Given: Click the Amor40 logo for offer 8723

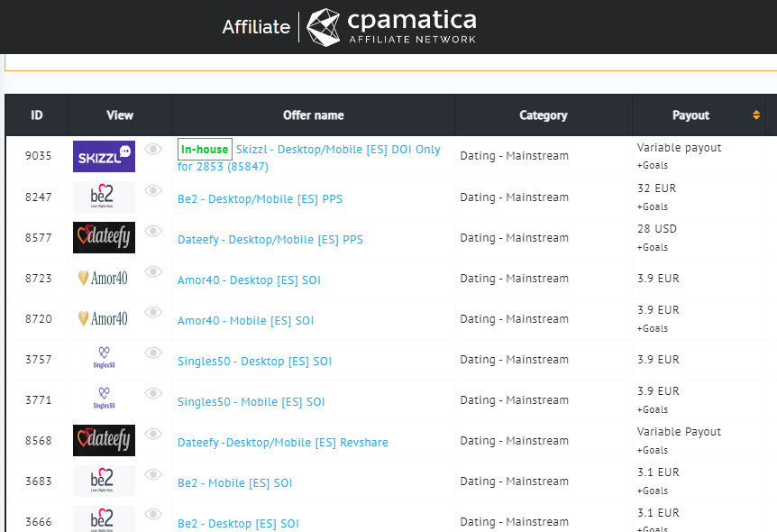Looking at the screenshot, I should click(x=104, y=279).
